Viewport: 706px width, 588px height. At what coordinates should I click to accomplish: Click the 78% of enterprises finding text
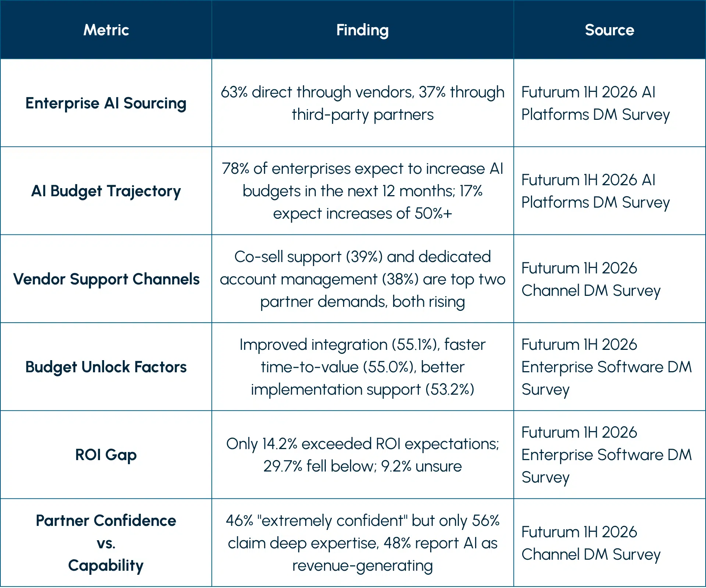[362, 191]
